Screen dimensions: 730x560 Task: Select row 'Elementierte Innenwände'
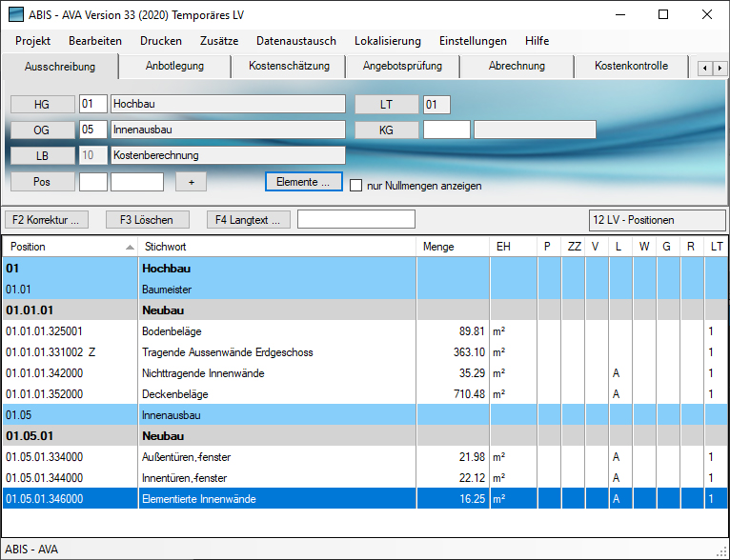click(x=365, y=499)
